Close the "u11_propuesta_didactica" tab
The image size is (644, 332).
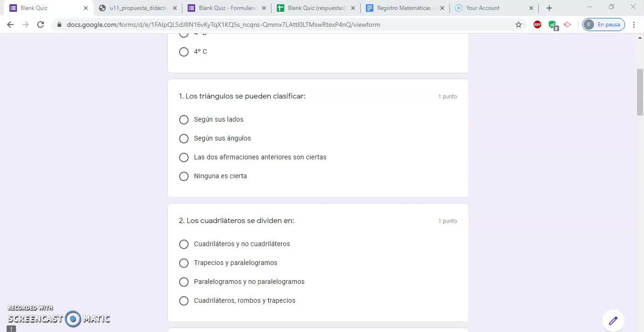click(x=175, y=8)
